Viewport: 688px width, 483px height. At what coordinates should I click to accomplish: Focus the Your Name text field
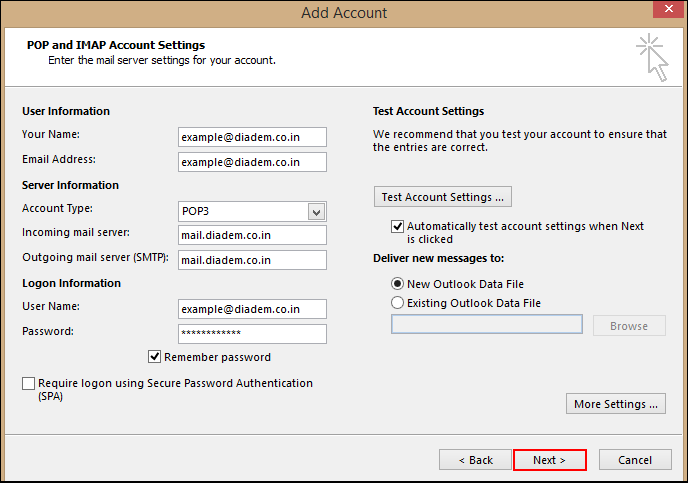click(x=252, y=136)
